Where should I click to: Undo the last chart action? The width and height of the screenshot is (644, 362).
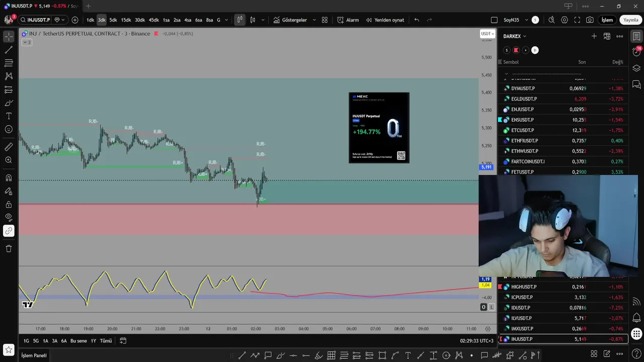click(x=417, y=20)
